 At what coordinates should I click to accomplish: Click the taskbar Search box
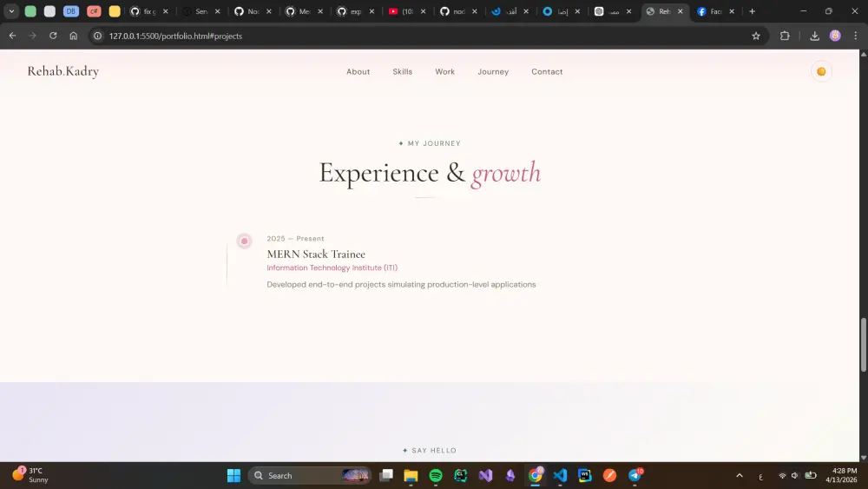tap(310, 475)
